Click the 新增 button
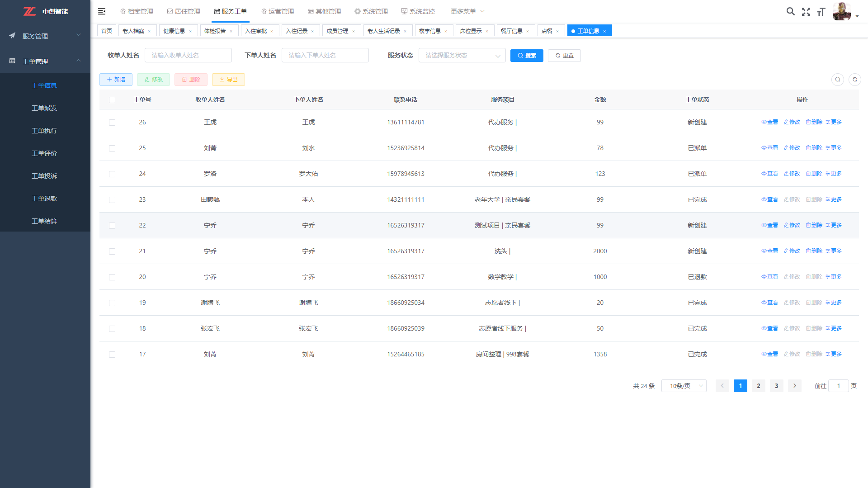This screenshot has height=488, width=868. point(116,80)
